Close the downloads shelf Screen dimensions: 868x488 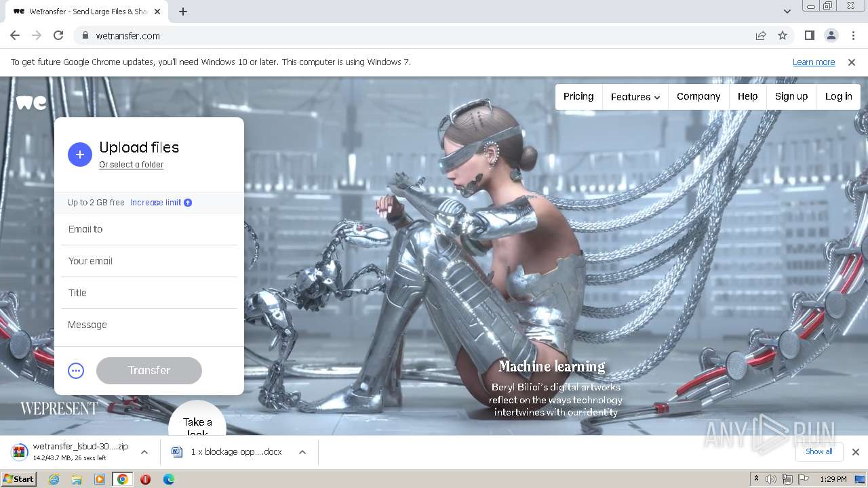click(856, 452)
